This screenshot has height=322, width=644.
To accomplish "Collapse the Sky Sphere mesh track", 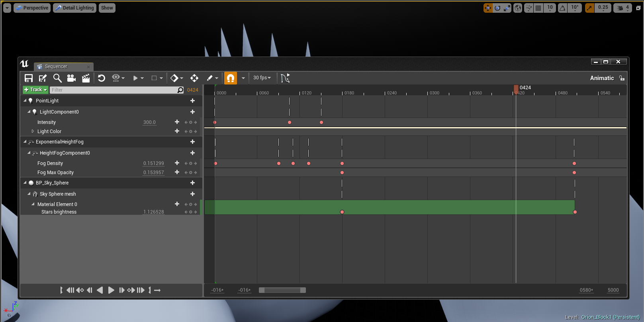I will click(x=29, y=194).
